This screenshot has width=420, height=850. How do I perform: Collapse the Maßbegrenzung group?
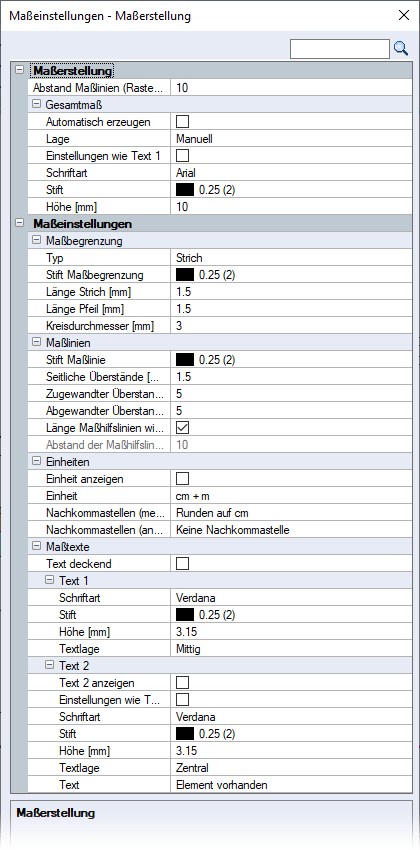coord(37,240)
